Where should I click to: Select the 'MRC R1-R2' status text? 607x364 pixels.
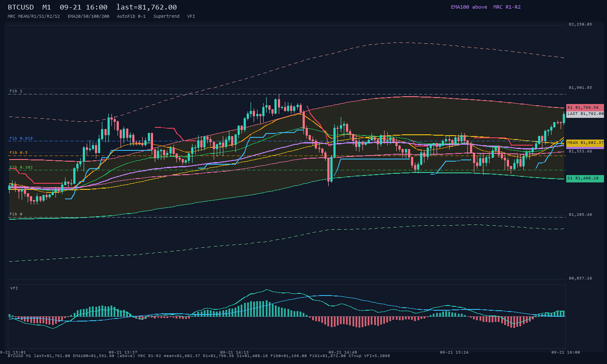tap(507, 7)
